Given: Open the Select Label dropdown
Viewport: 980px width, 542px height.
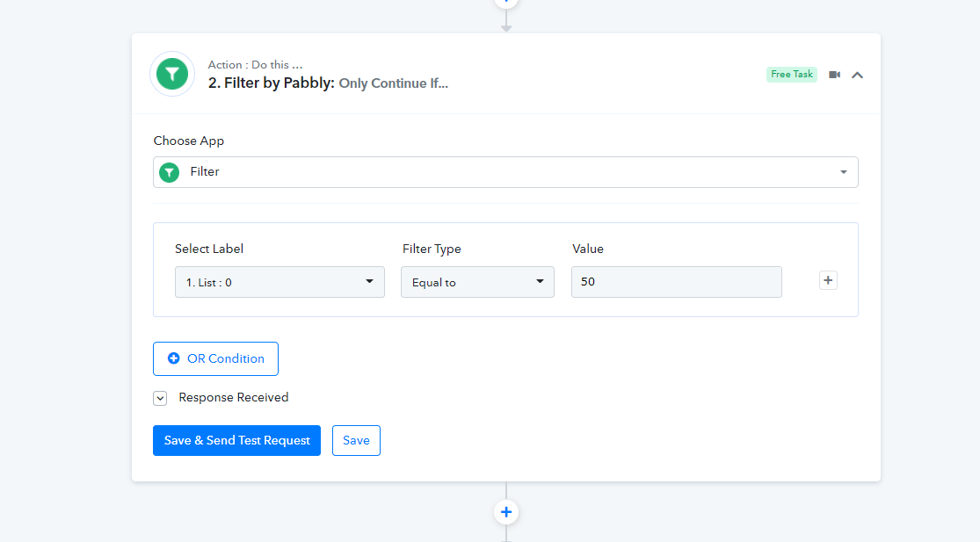Looking at the screenshot, I should (x=279, y=282).
